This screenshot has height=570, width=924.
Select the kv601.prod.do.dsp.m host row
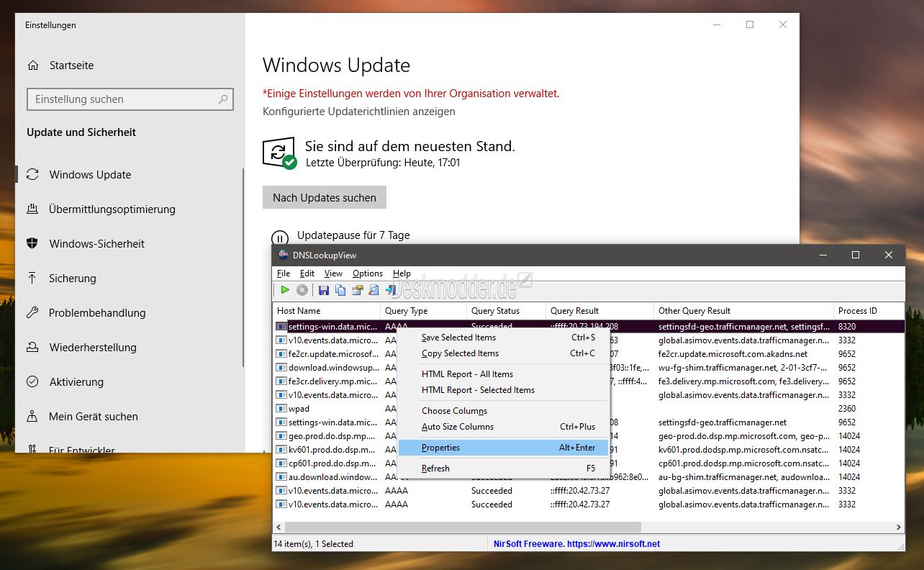coord(589,450)
